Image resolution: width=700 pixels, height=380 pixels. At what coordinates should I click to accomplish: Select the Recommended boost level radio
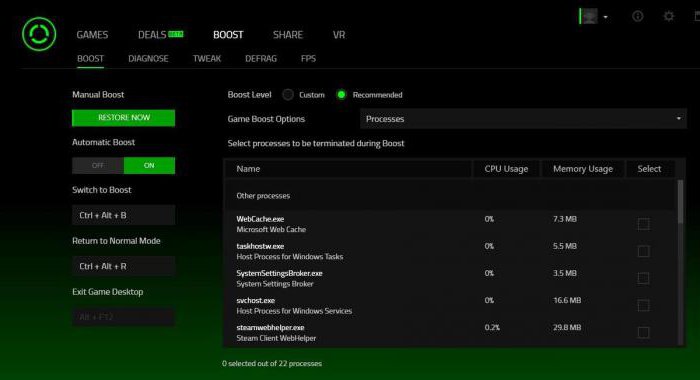341,95
